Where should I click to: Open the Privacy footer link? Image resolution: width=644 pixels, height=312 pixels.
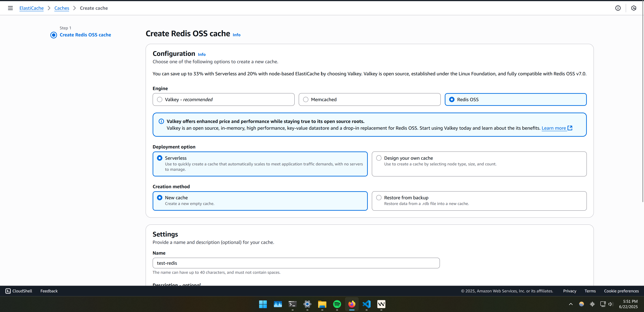(570, 291)
